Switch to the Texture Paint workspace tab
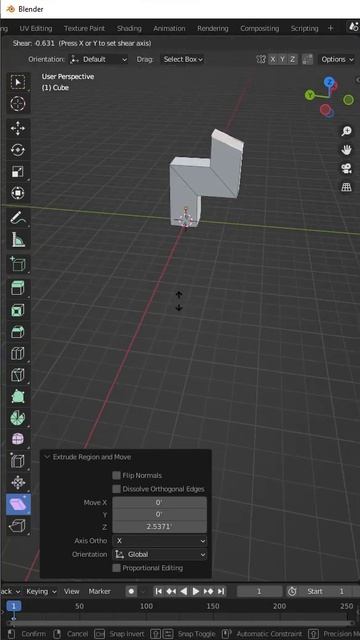 pyautogui.click(x=84, y=28)
